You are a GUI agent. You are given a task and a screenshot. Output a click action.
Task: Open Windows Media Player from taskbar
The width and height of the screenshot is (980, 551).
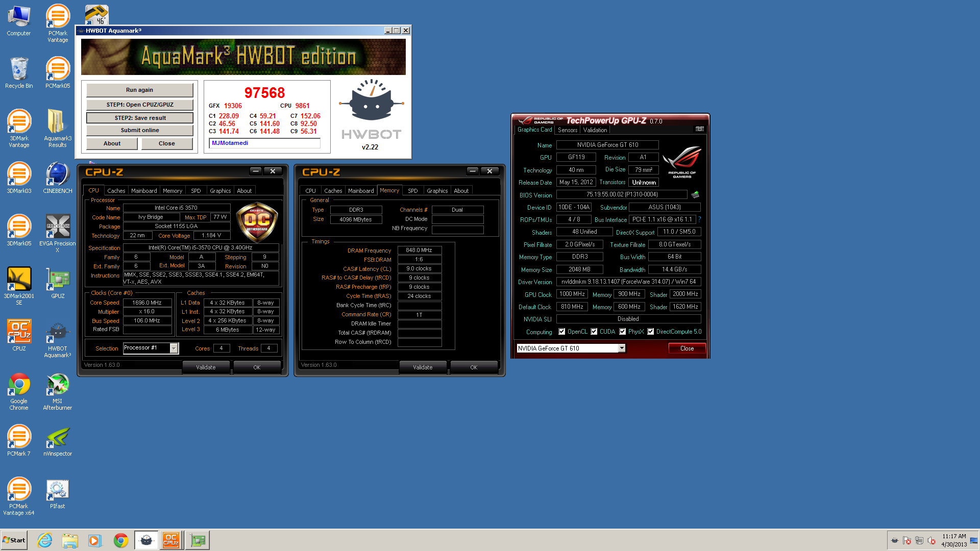click(95, 540)
